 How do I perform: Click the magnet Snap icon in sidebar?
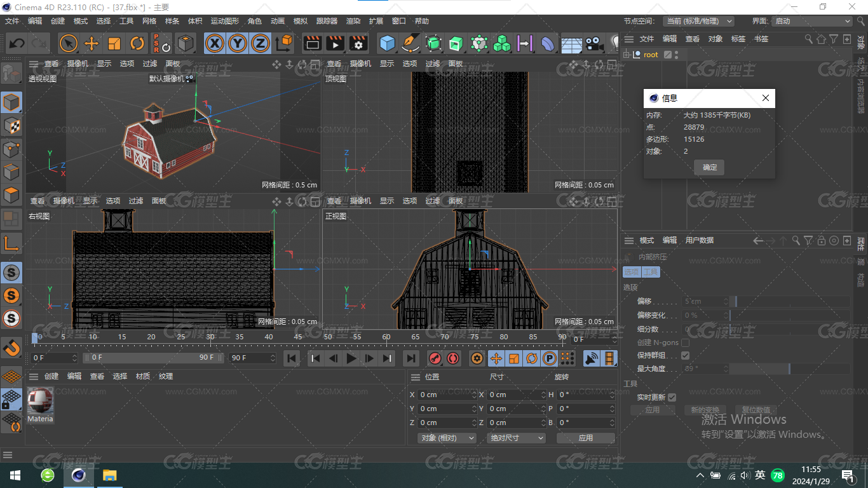click(x=11, y=347)
